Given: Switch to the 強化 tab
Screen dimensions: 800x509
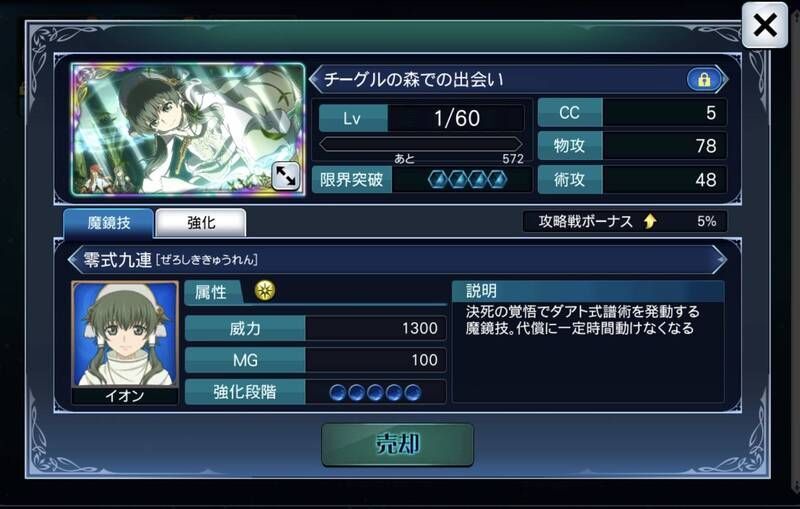Looking at the screenshot, I should coord(201,222).
